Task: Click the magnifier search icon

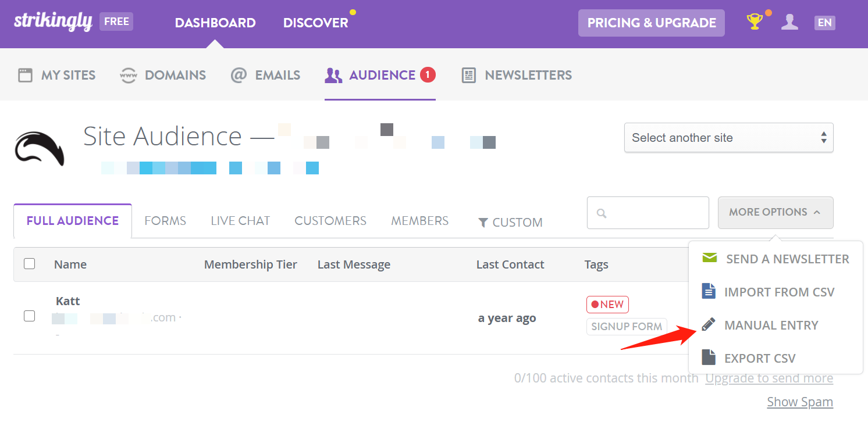Action: point(602,213)
